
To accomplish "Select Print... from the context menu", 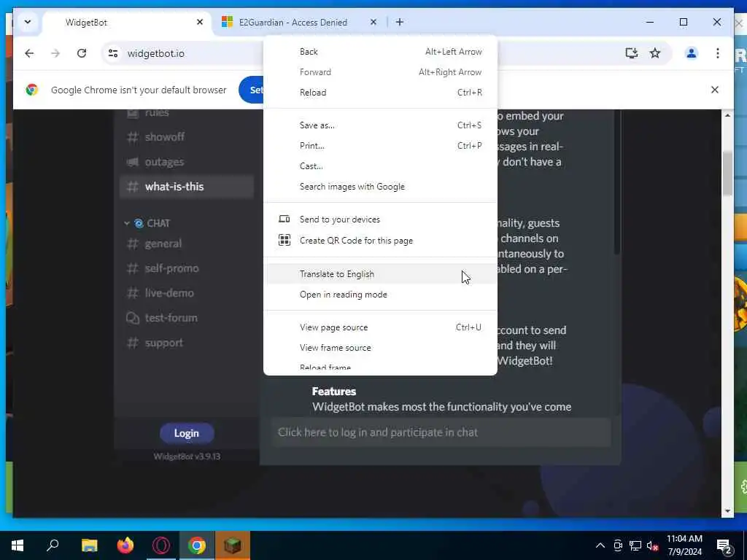I will (380, 146).
